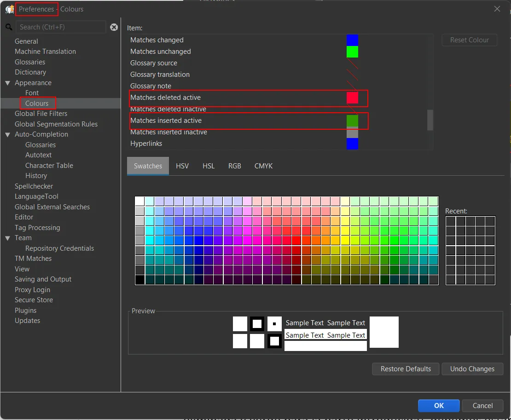The height and width of the screenshot is (420, 511).
Task: Select Font under Appearance
Action: point(32,93)
